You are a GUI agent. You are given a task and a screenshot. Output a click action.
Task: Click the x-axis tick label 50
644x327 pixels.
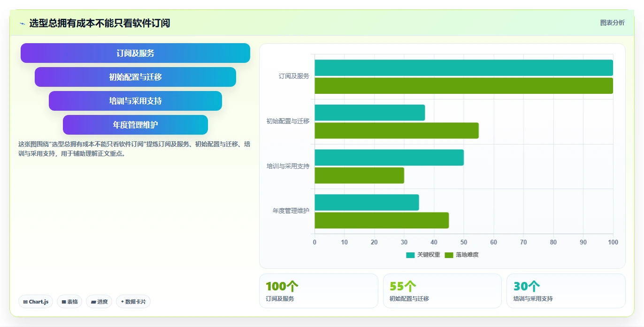coord(464,242)
